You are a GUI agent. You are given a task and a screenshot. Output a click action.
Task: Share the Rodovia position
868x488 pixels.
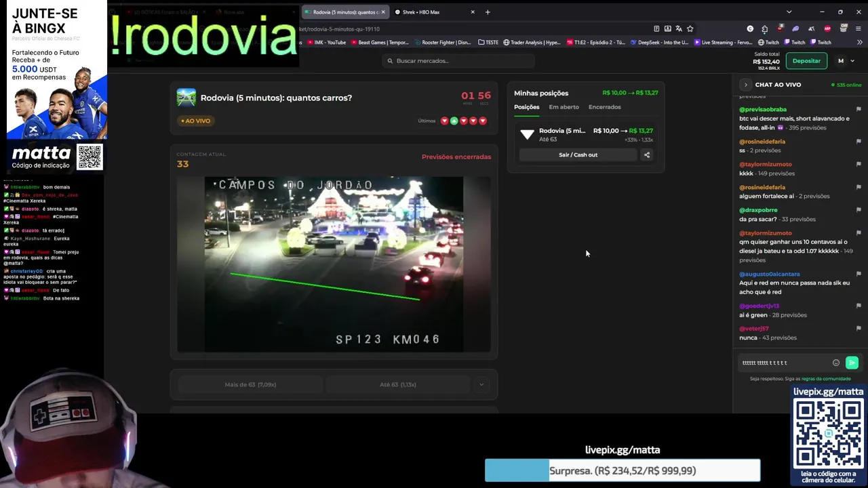647,155
